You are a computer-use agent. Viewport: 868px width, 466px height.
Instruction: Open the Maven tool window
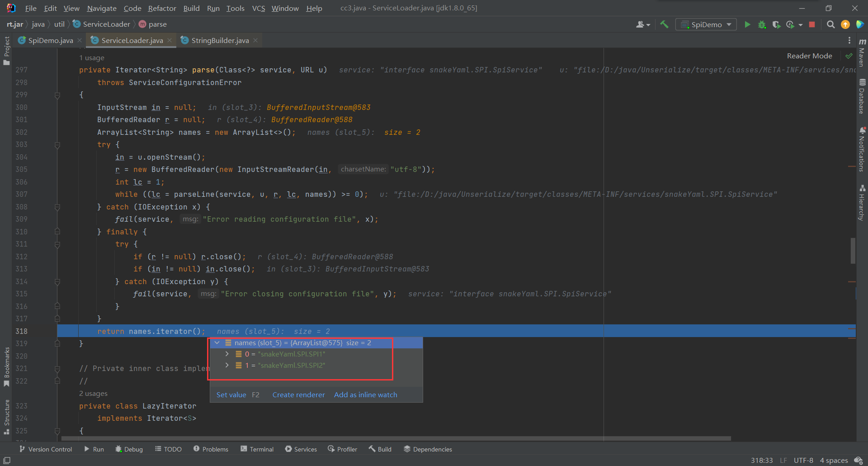pos(862,52)
